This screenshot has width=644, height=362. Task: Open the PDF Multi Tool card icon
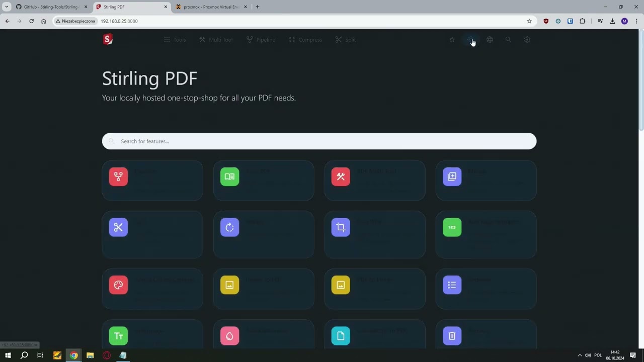click(x=341, y=176)
